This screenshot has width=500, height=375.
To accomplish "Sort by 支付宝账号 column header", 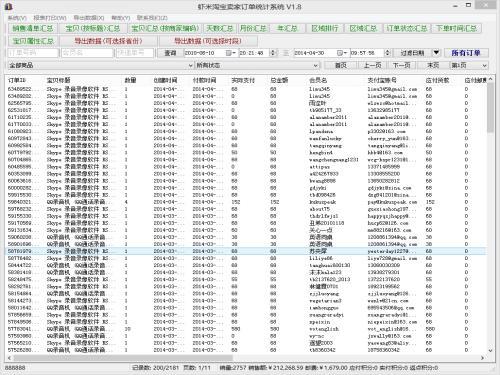I will click(x=395, y=80).
